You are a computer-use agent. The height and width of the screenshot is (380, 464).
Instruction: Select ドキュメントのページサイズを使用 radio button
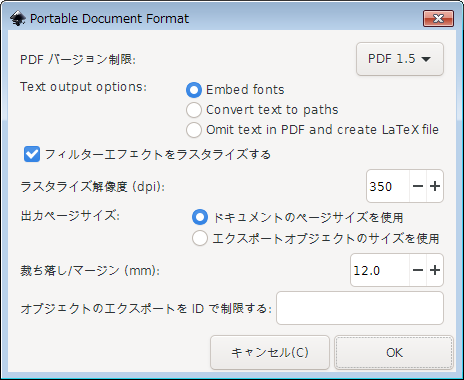point(200,217)
